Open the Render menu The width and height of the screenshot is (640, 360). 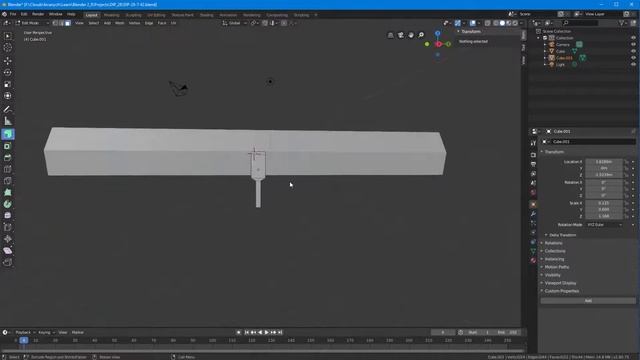(38, 14)
